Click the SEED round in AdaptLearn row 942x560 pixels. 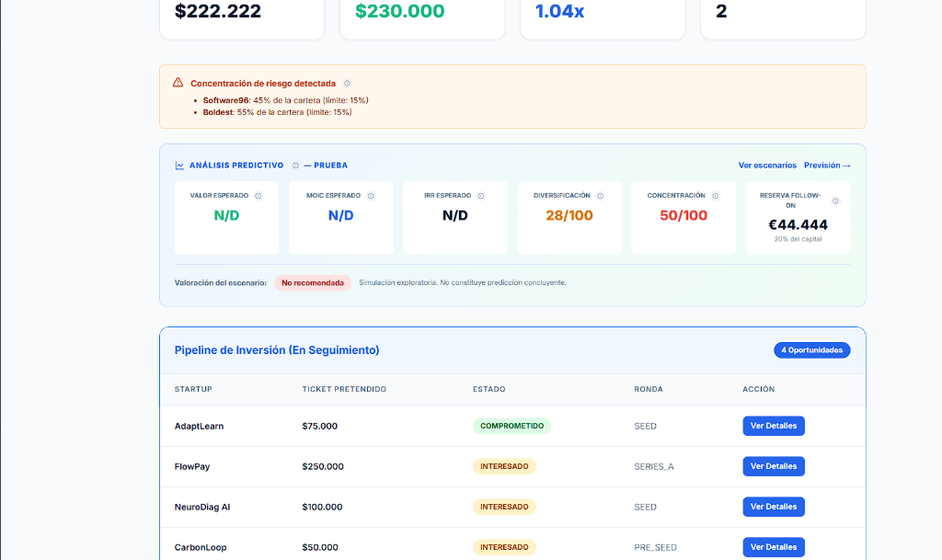tap(645, 426)
